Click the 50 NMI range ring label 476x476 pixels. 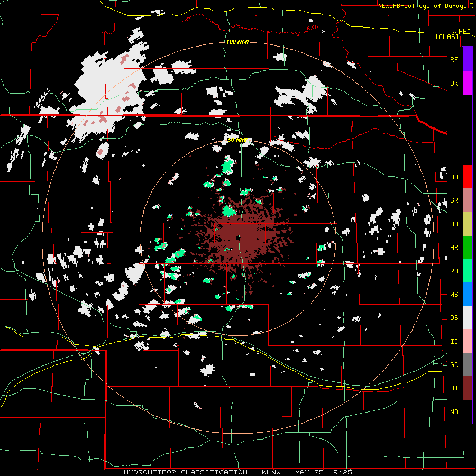click(x=237, y=140)
